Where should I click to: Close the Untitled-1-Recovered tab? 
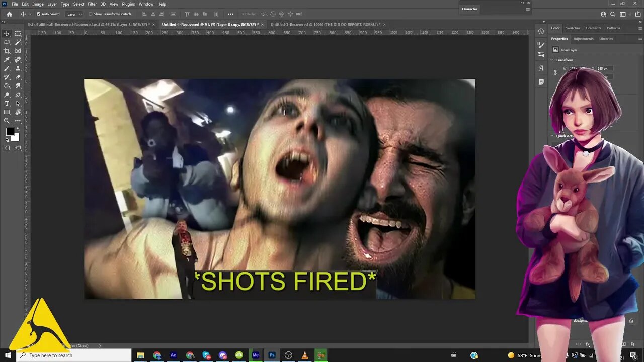click(263, 24)
